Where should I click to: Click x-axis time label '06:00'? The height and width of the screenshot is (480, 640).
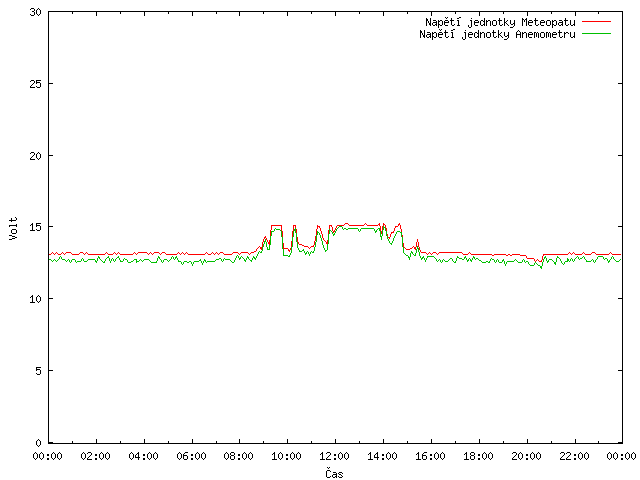point(191,456)
